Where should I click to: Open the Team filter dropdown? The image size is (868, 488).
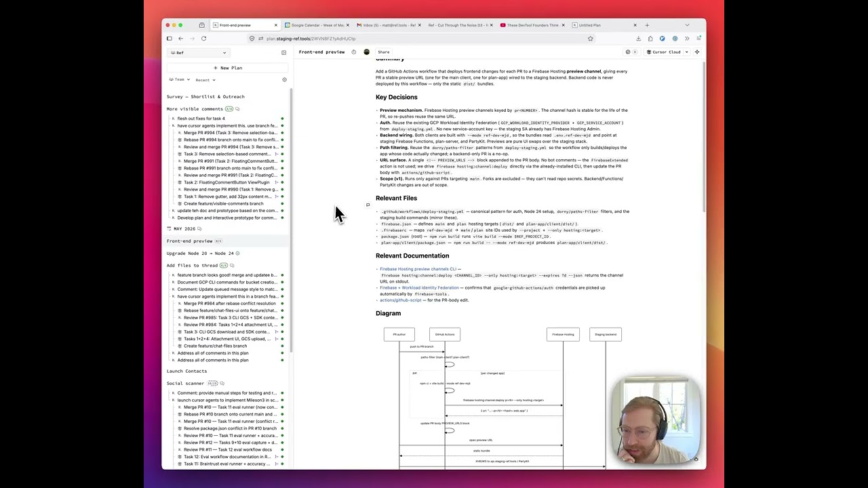(x=179, y=80)
